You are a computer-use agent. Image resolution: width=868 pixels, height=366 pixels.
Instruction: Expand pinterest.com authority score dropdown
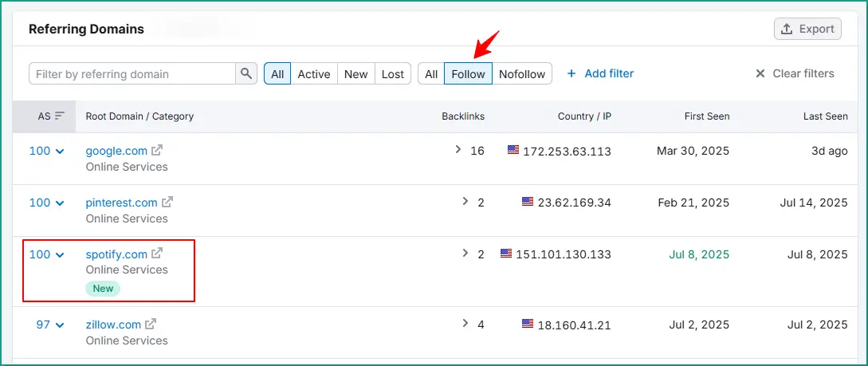point(60,203)
